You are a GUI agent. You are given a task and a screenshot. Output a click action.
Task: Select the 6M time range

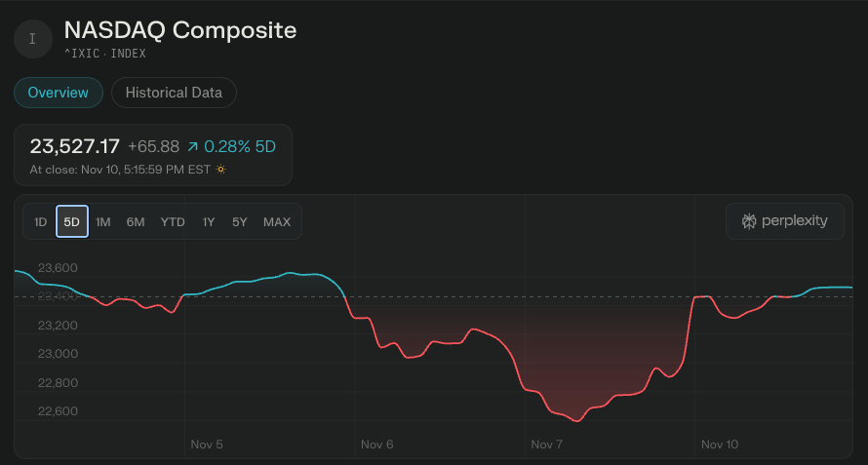136,222
